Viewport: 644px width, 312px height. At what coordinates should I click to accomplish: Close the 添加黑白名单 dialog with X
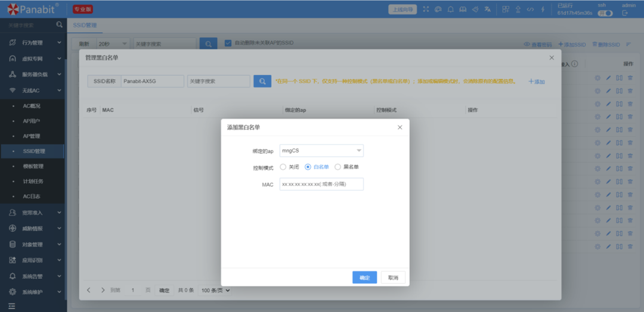(400, 127)
